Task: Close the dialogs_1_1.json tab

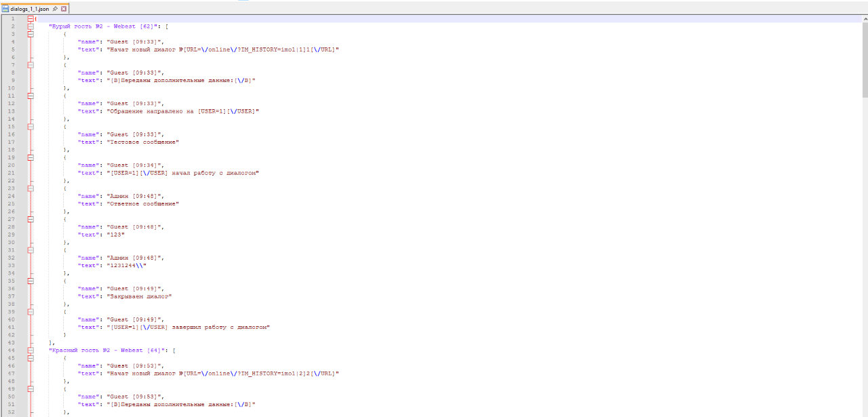Action: click(64, 9)
